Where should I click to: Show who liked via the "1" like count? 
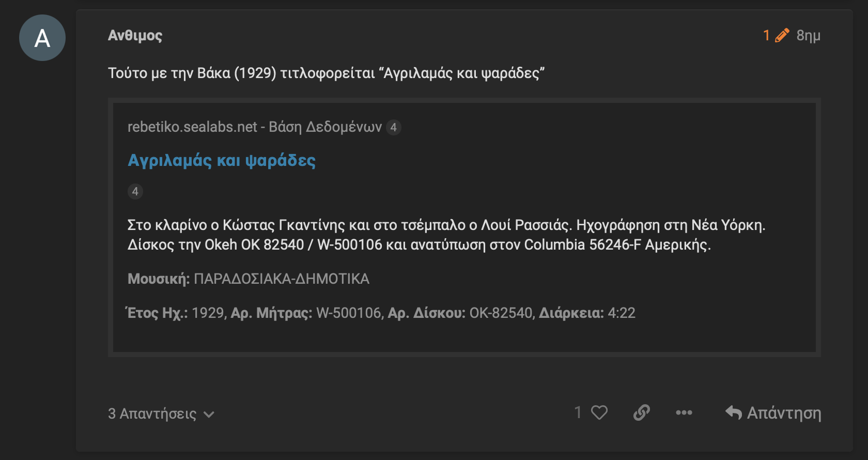[x=578, y=412]
